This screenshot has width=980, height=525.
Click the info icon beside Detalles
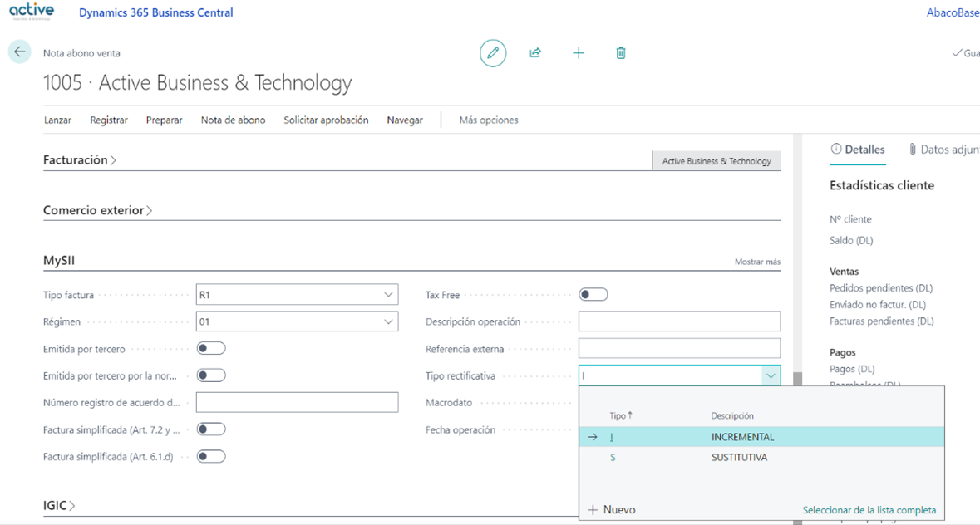click(x=835, y=150)
